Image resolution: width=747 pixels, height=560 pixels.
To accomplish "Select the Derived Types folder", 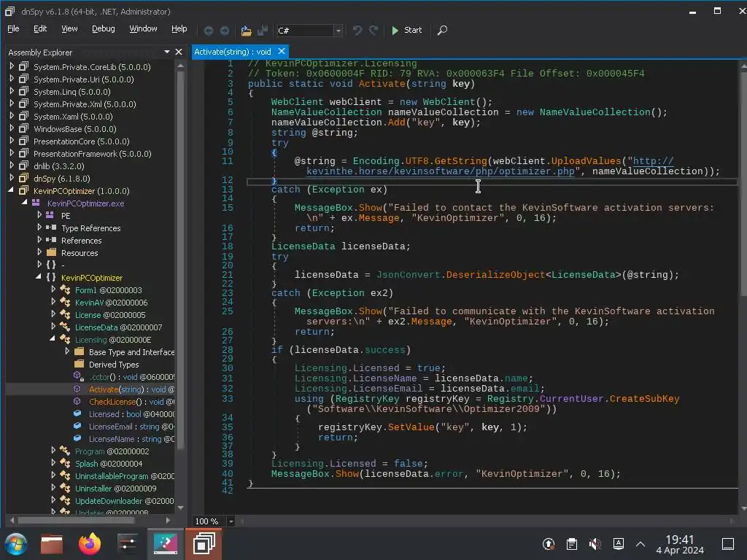I will point(114,365).
